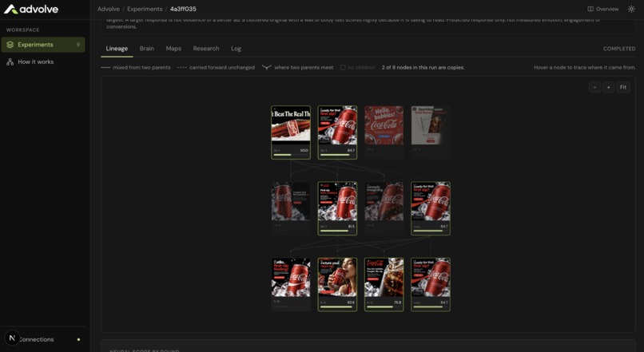Click 'Hover a node to trace' hint text
Image resolution: width=644 pixels, height=352 pixels.
584,67
